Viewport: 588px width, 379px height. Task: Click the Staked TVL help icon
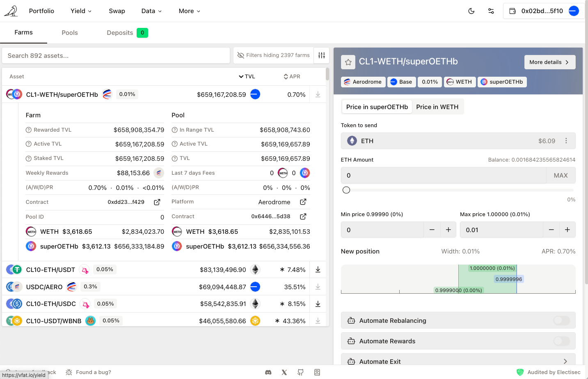click(x=29, y=158)
